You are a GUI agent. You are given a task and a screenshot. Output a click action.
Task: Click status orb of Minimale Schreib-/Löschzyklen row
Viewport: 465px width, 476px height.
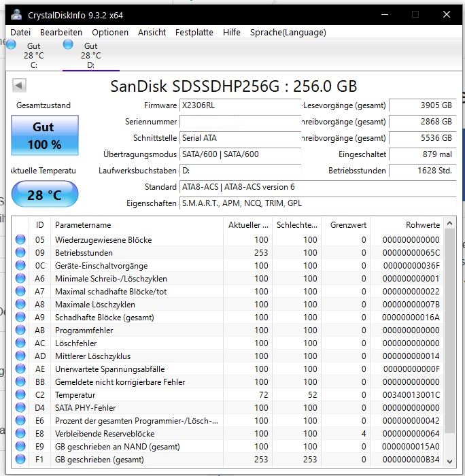pyautogui.click(x=20, y=278)
